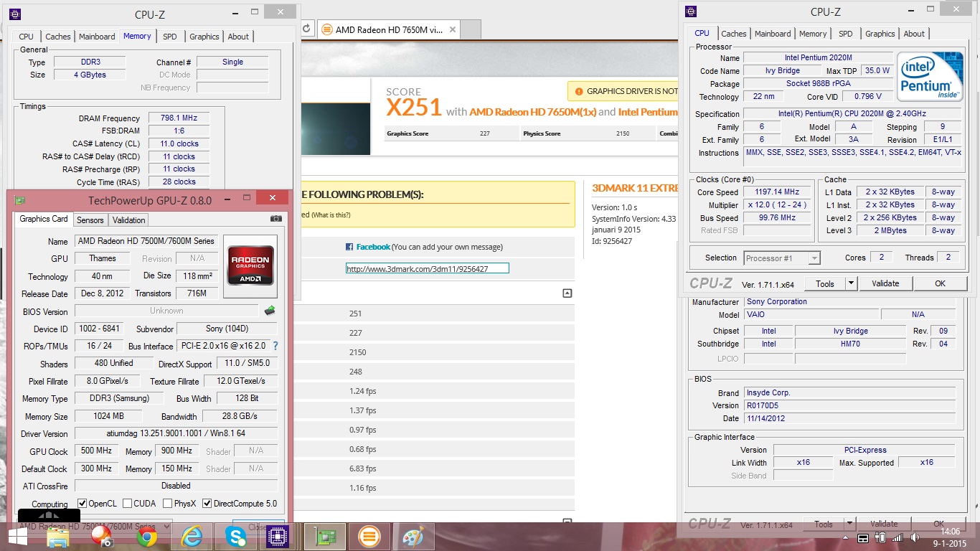
Task: Toggle the PhysX checkbox
Action: pyautogui.click(x=167, y=504)
